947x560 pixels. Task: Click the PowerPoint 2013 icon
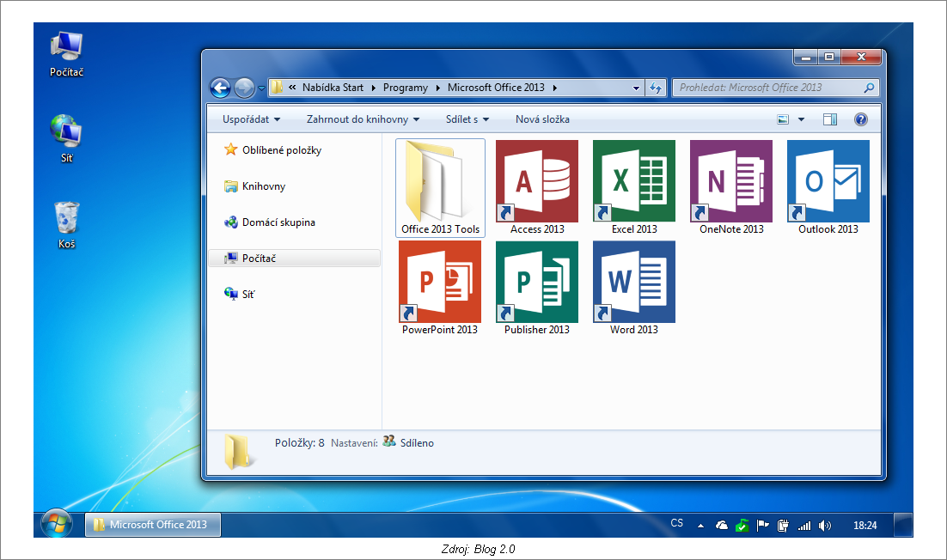point(440,282)
